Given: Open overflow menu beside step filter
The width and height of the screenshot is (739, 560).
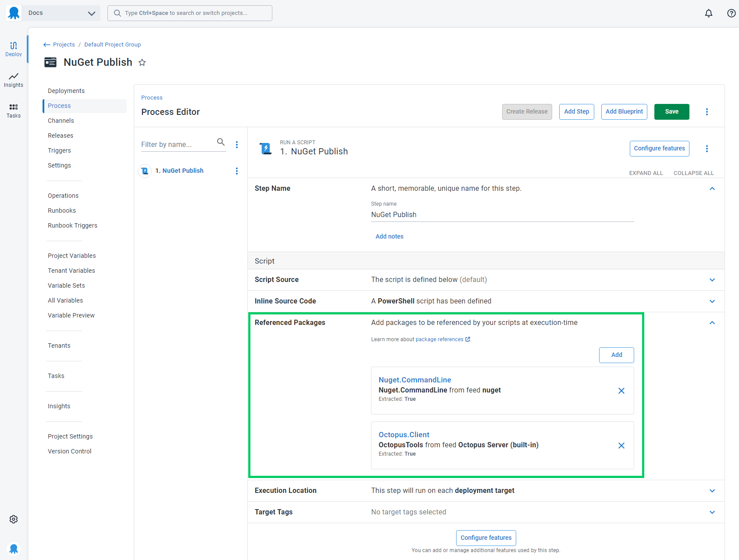Looking at the screenshot, I should pos(237,145).
